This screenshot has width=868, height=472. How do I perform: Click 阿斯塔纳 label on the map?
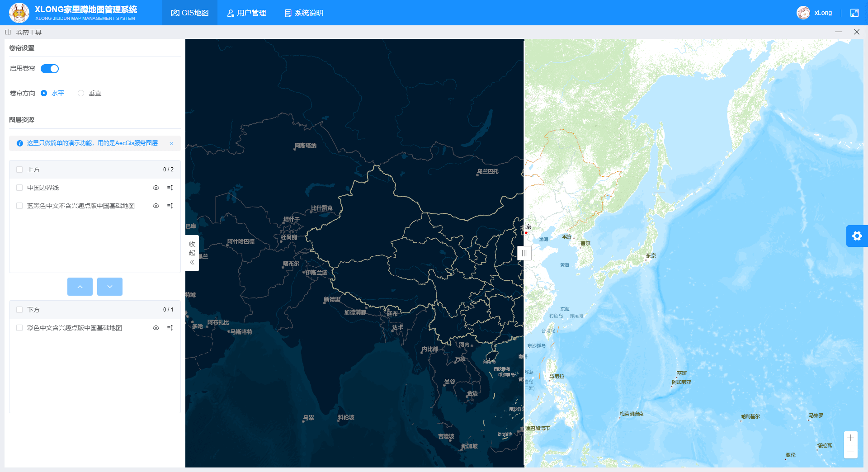point(306,146)
